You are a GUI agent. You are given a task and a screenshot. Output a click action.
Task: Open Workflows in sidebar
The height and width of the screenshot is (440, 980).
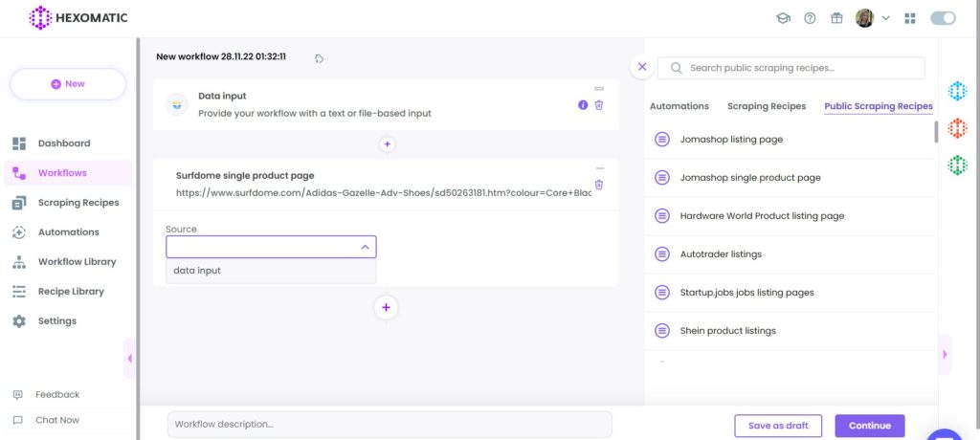click(x=68, y=173)
